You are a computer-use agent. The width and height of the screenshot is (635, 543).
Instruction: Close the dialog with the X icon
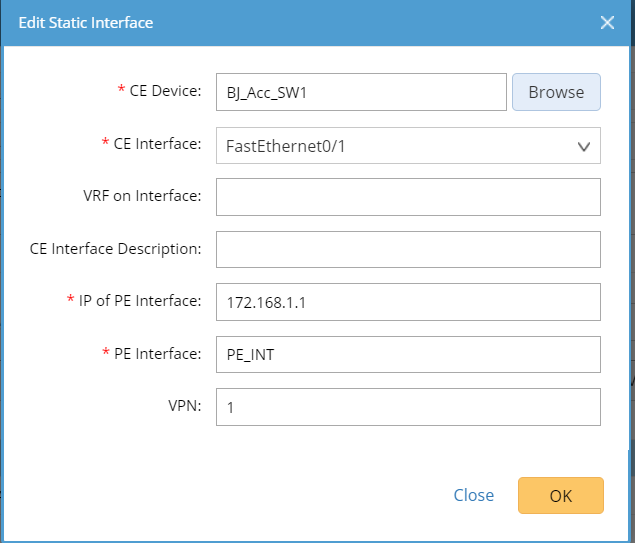[x=607, y=22]
